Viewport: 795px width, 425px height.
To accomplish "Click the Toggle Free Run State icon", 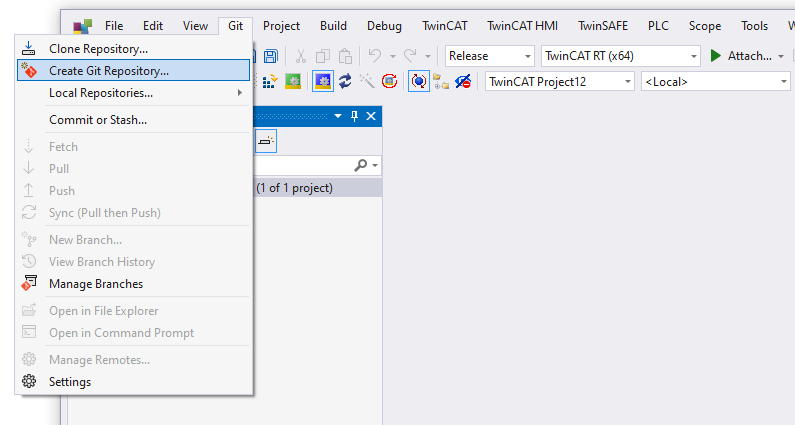I will [419, 82].
